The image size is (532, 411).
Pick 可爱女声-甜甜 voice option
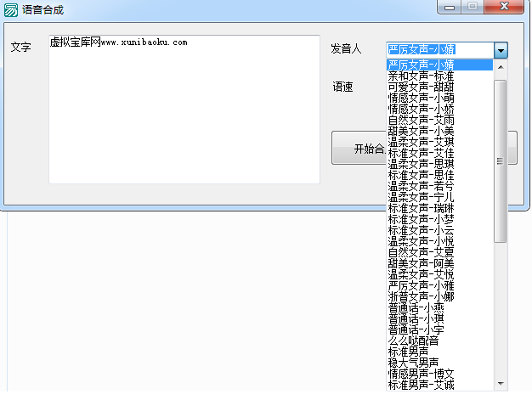pyautogui.click(x=439, y=87)
